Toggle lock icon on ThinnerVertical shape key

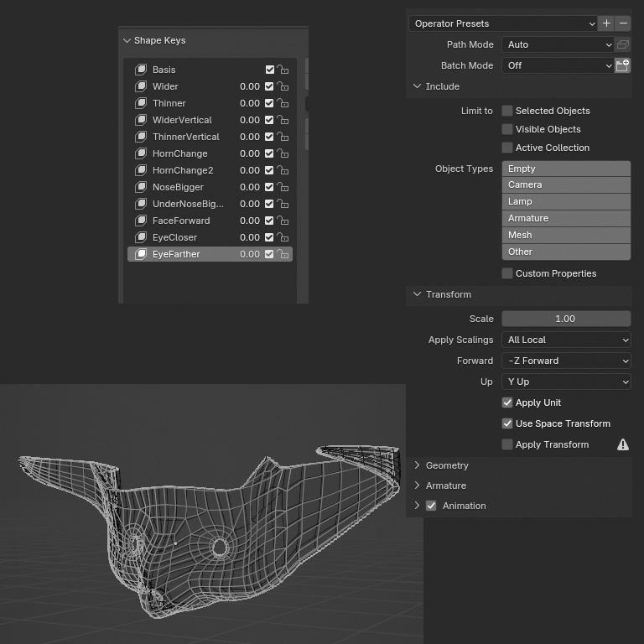coord(283,137)
